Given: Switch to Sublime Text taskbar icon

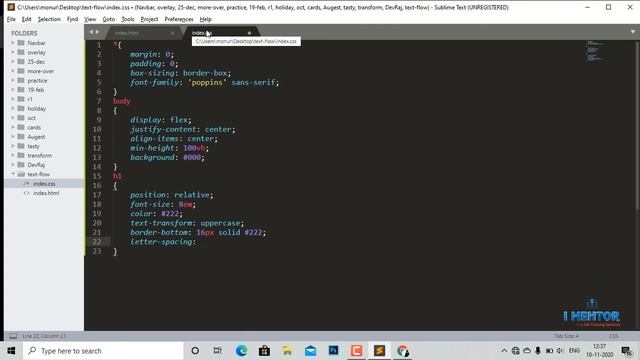Looking at the screenshot, I should tap(379, 351).
